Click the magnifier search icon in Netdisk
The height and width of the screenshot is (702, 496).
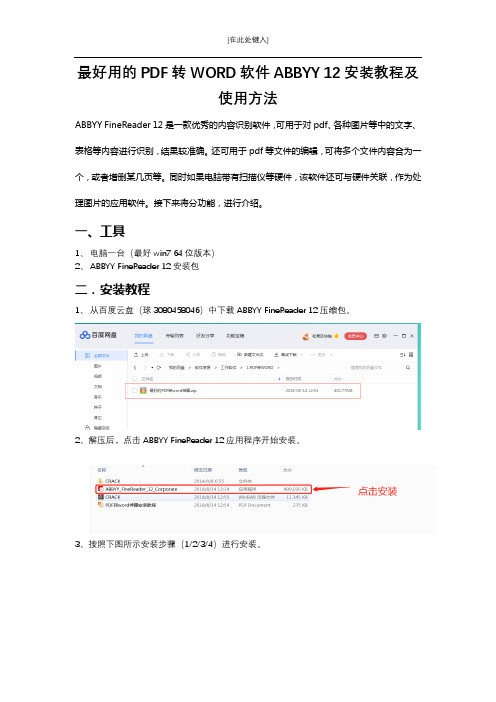click(408, 368)
